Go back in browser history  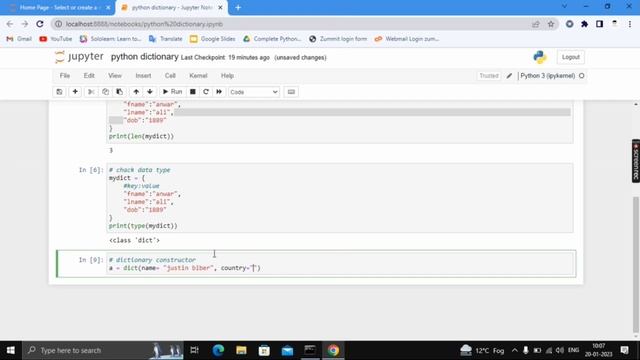point(10,24)
